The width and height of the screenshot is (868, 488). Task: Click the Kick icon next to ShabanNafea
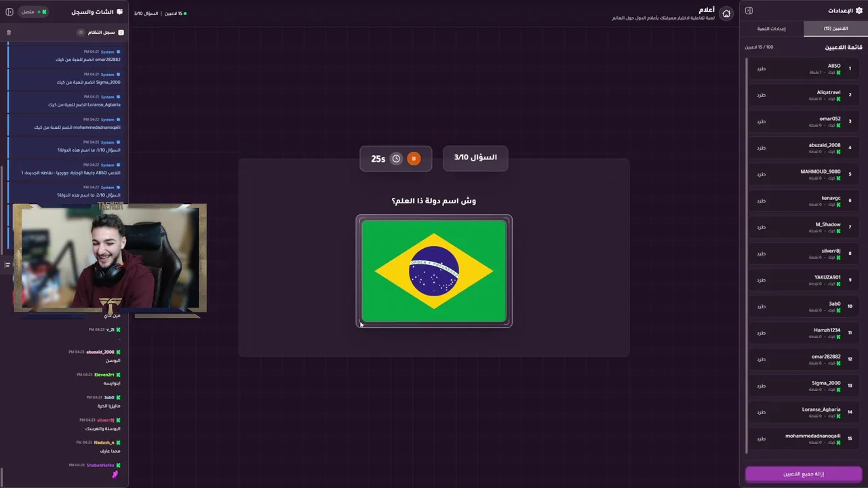coord(118,465)
